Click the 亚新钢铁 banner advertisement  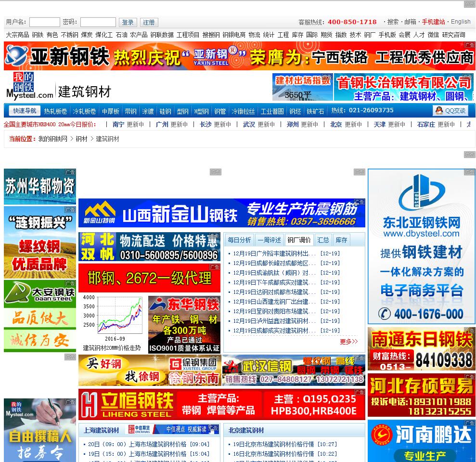pos(239,56)
